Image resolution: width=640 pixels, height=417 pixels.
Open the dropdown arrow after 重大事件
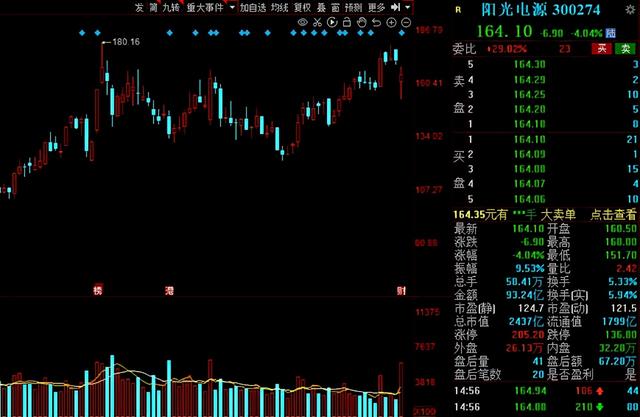[232, 7]
